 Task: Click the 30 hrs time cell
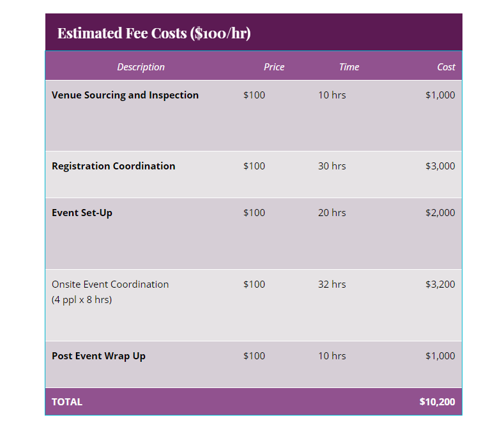(332, 166)
